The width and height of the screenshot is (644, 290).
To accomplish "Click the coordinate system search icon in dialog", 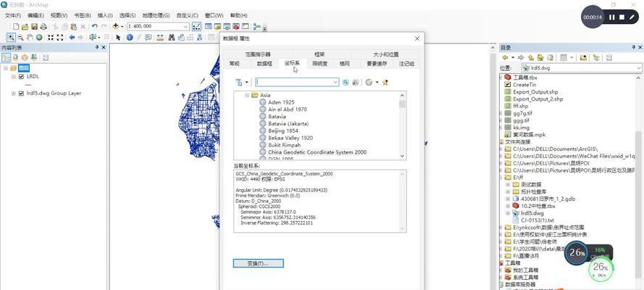I will click(346, 82).
